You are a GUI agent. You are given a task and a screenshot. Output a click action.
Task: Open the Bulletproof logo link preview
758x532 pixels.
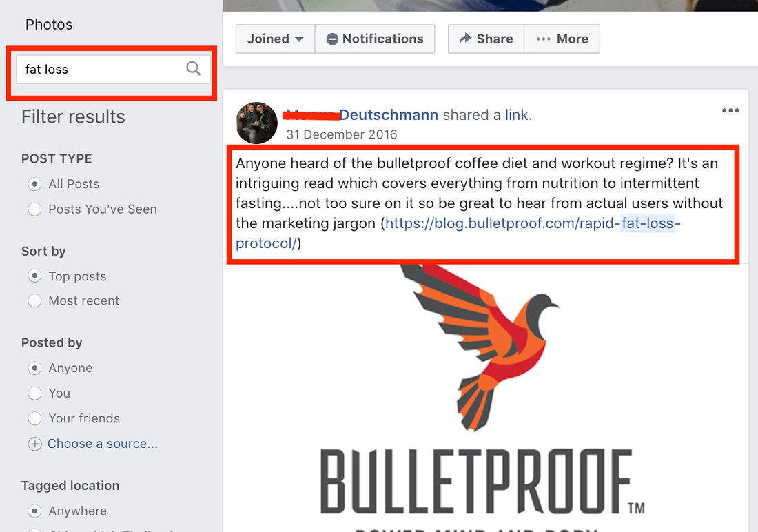(485, 398)
